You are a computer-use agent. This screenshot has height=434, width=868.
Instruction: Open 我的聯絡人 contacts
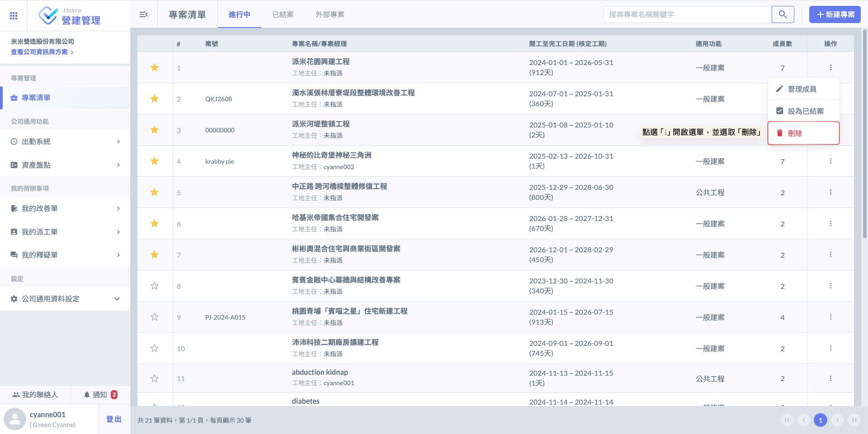click(35, 395)
